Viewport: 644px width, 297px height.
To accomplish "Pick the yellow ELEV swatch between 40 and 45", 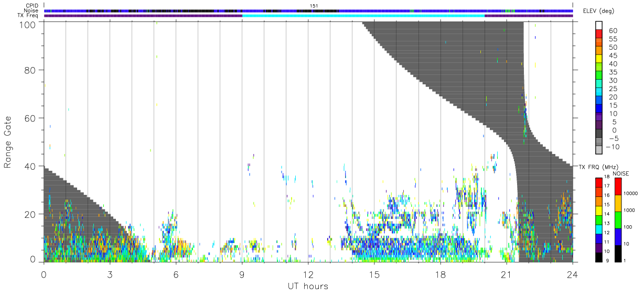I will [599, 59].
